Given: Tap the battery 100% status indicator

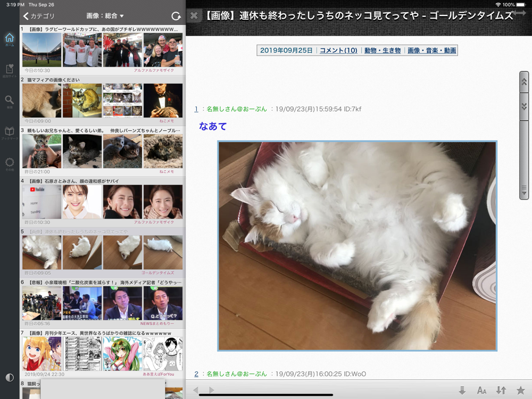Looking at the screenshot, I should coord(513,5).
